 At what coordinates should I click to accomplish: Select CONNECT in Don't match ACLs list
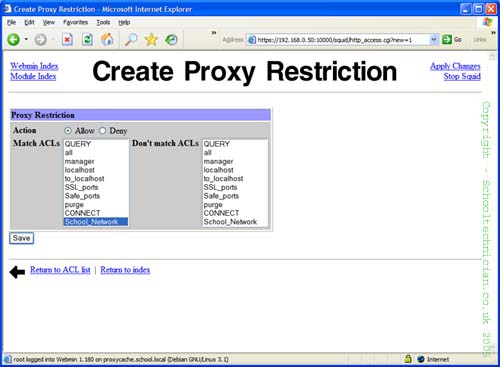point(235,213)
